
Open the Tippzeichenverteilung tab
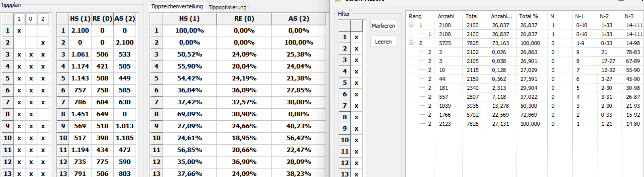point(177,6)
